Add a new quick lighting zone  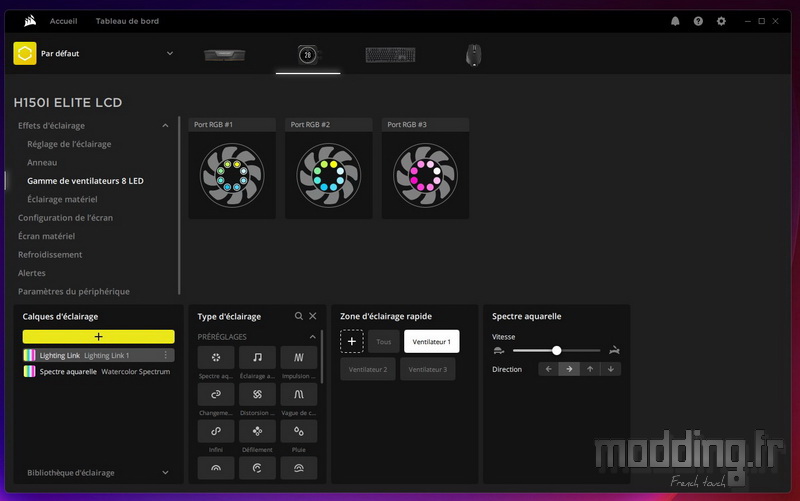pyautogui.click(x=352, y=341)
